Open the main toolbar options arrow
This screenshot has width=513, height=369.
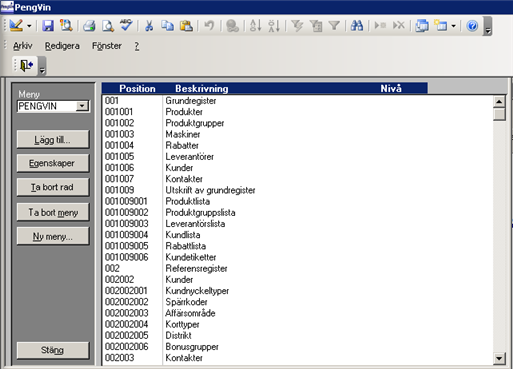(488, 27)
